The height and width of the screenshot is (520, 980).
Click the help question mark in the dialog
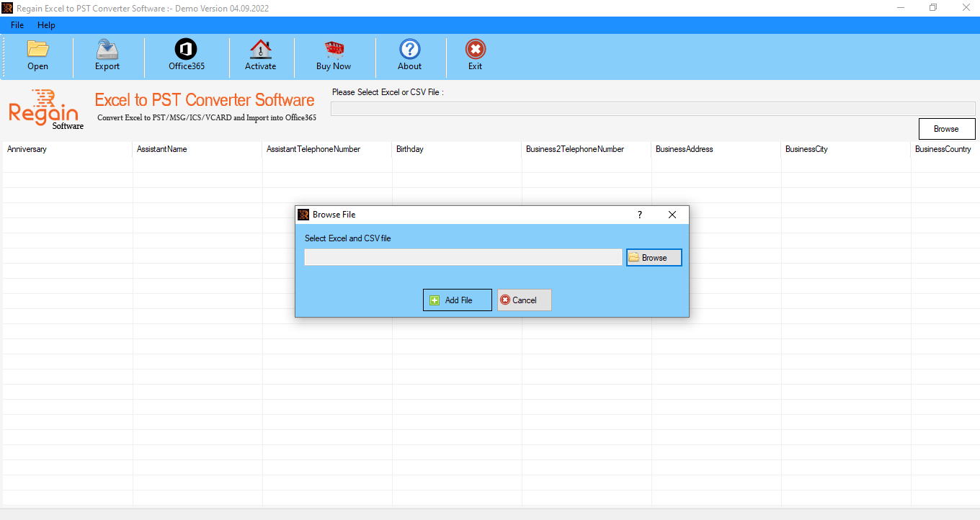639,214
